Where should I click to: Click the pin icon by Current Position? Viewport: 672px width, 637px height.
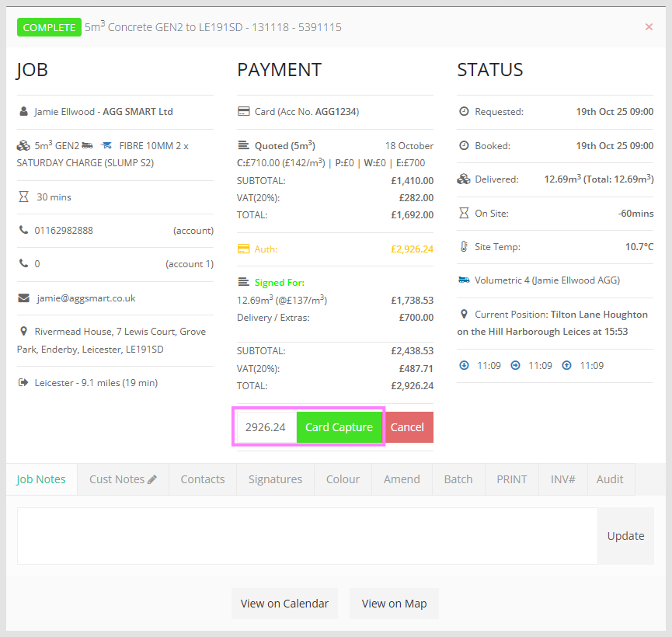[x=464, y=314]
